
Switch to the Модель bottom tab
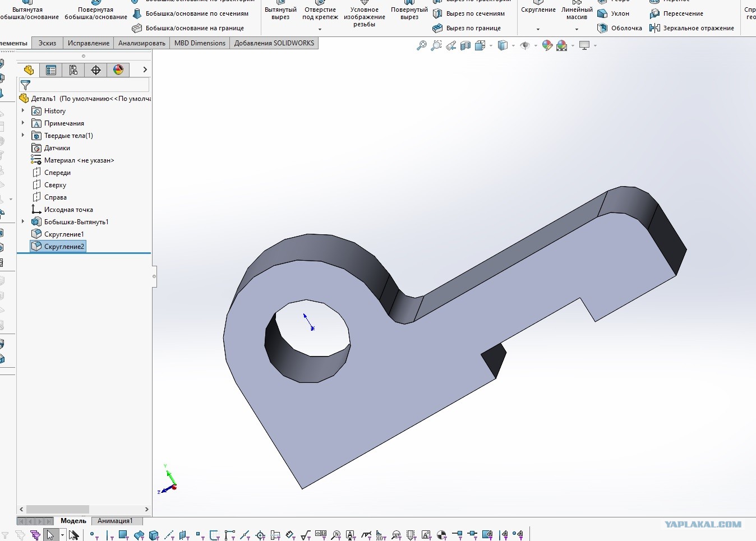(x=73, y=521)
